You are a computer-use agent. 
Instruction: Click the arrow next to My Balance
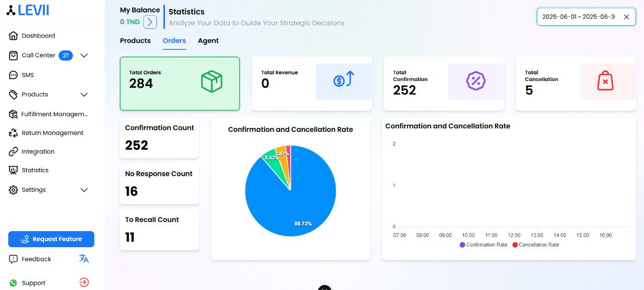(x=150, y=22)
